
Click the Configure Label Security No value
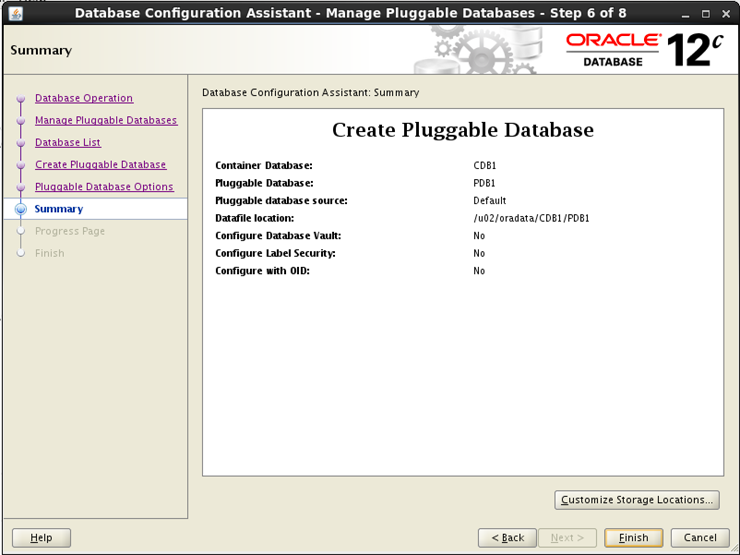pos(479,253)
